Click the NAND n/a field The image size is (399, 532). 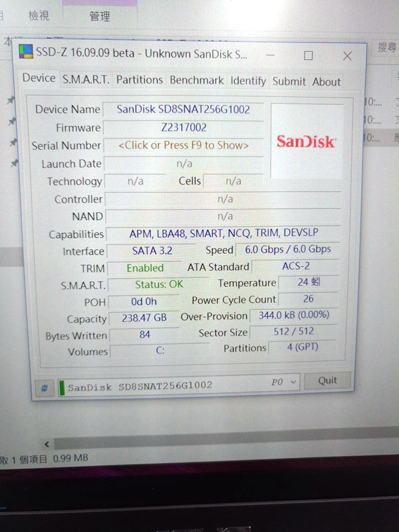223,216
